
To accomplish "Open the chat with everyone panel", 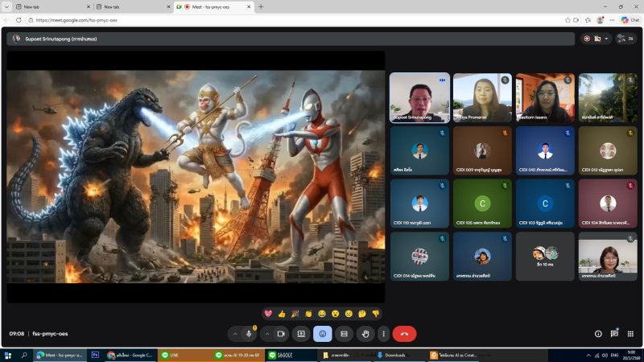I will click(614, 333).
